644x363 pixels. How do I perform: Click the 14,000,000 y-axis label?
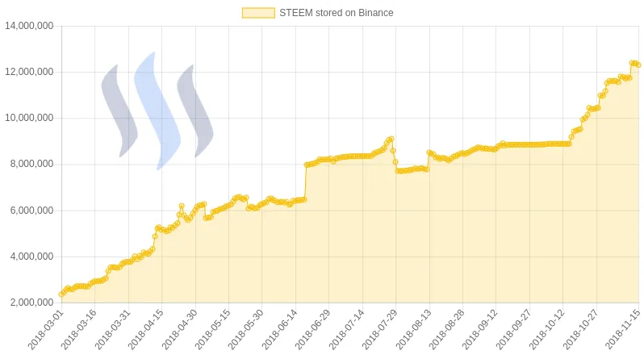30,26
